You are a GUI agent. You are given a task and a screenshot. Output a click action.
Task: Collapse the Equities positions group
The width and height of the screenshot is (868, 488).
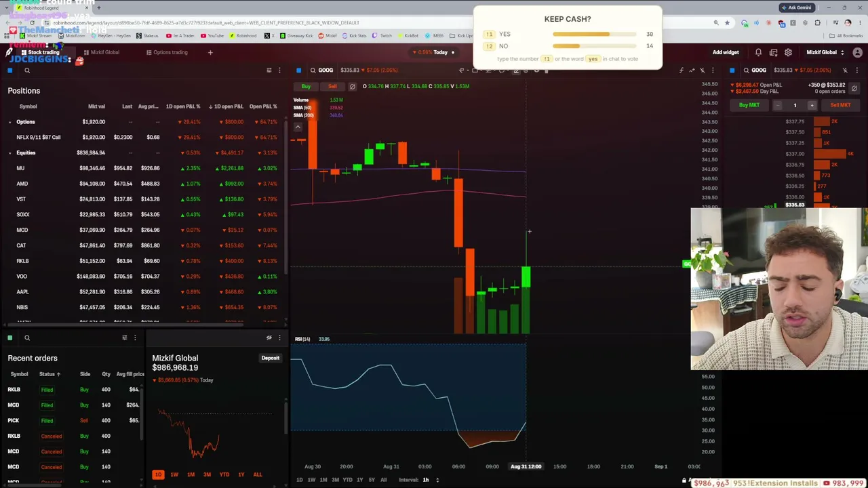coord(9,153)
